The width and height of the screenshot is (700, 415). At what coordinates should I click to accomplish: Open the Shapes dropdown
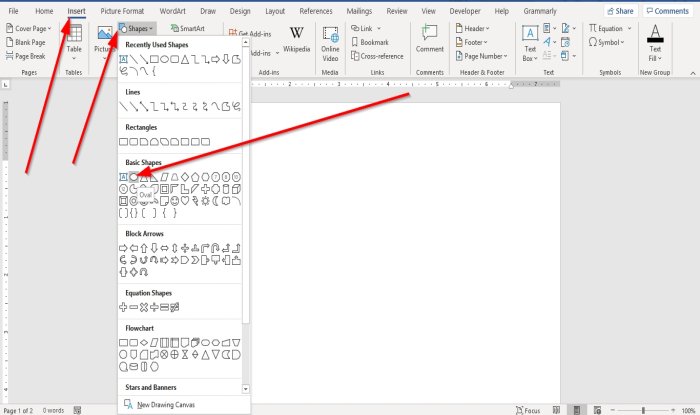coord(137,29)
